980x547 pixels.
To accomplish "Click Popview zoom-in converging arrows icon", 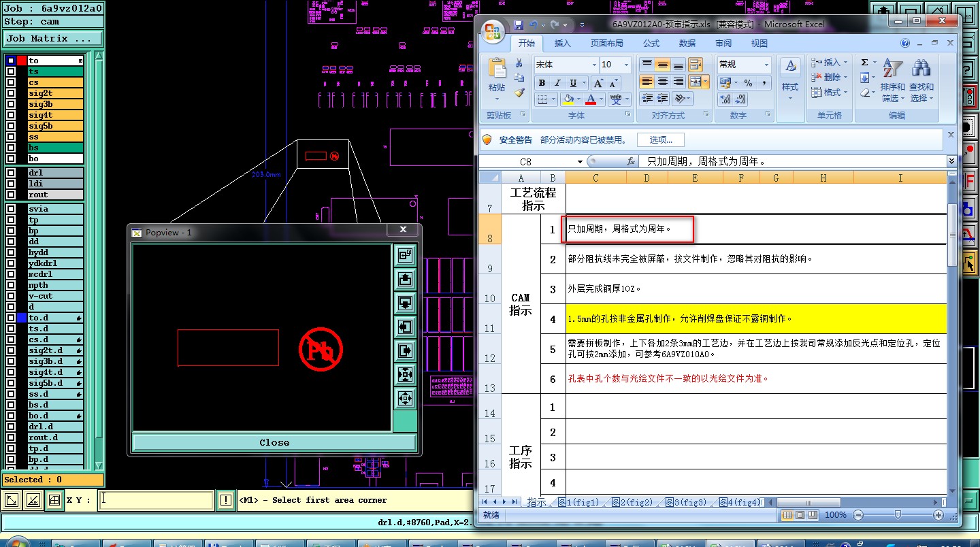I will 406,374.
